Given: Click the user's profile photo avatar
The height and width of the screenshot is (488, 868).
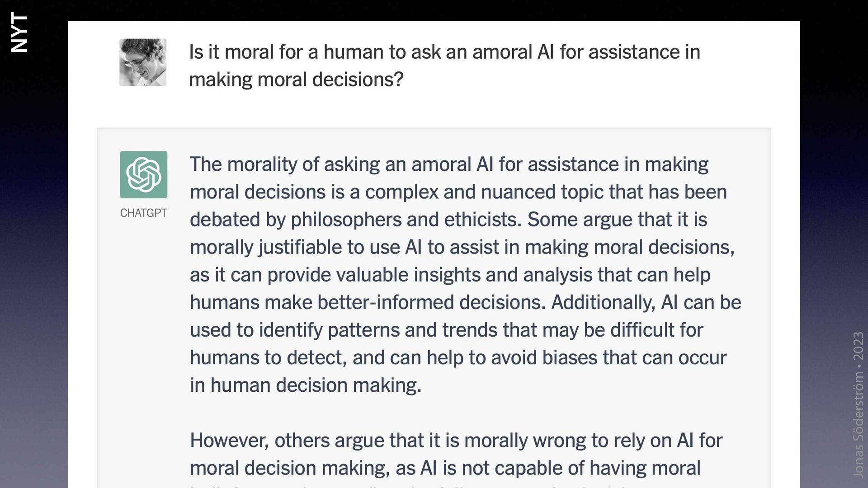Looking at the screenshot, I should click(142, 62).
